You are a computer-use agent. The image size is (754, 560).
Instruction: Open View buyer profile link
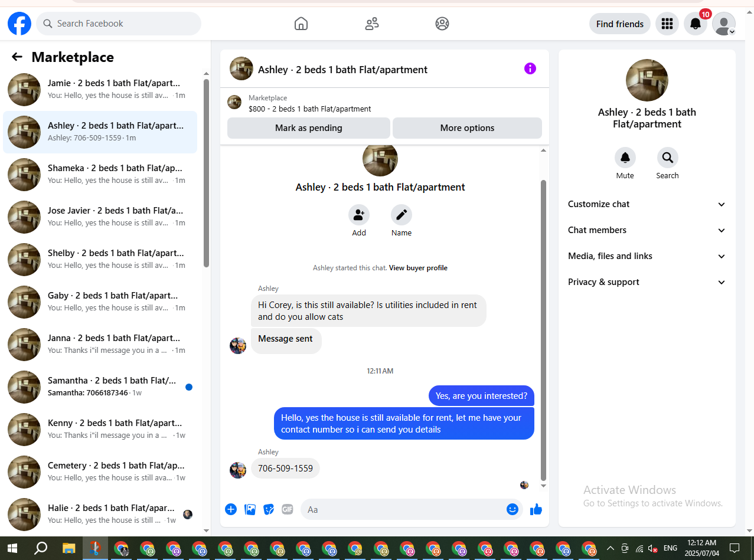tap(418, 268)
